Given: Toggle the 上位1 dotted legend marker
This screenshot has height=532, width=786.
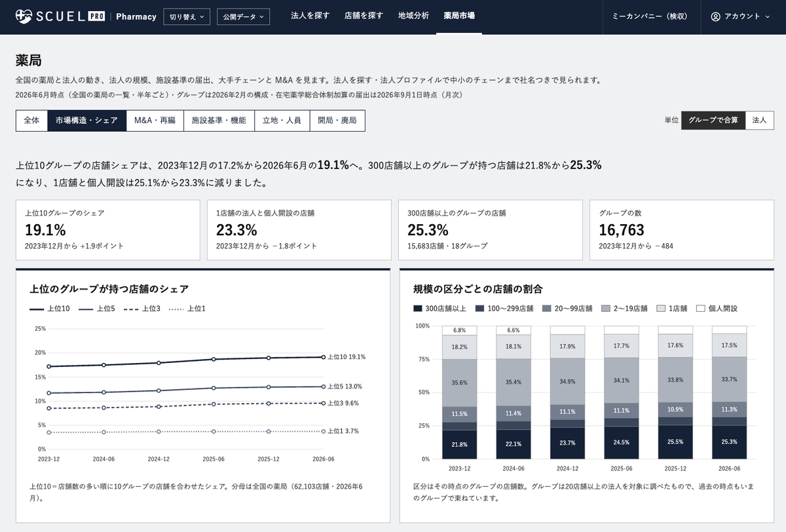Looking at the screenshot, I should click(x=177, y=308).
